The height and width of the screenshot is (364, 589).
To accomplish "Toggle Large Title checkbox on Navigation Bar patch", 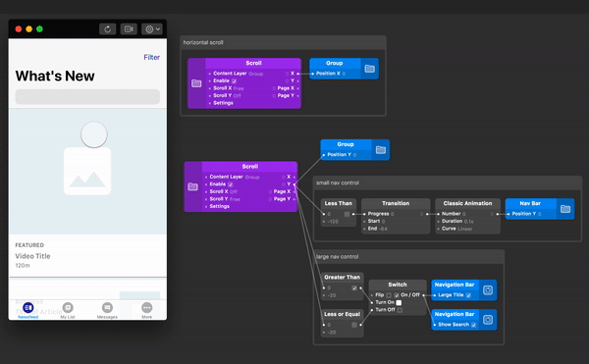I will [468, 295].
